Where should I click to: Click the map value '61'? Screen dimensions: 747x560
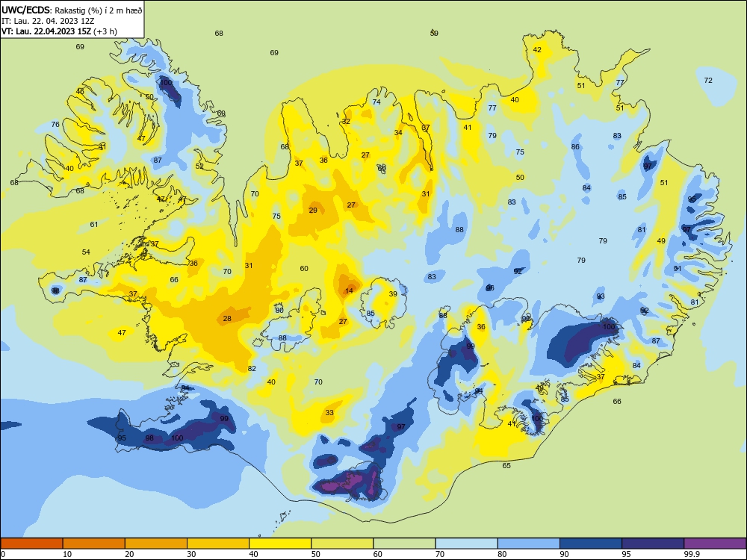94,225
